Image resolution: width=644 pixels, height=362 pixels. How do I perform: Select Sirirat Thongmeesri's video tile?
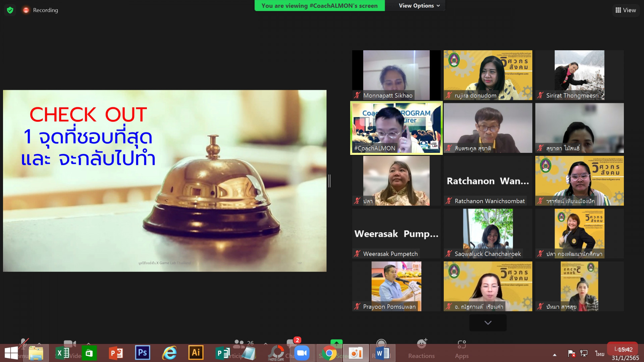[x=580, y=75]
